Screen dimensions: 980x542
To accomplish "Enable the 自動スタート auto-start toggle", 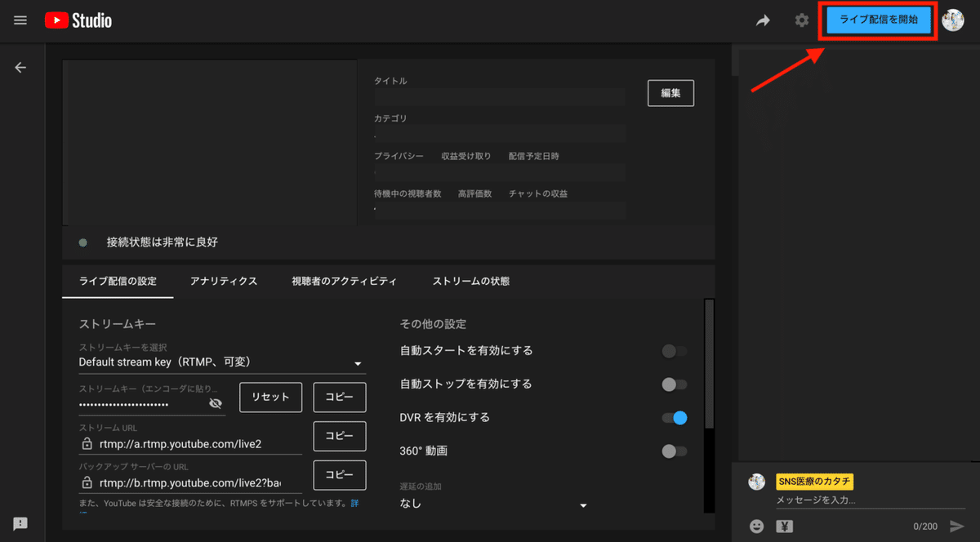I will click(x=673, y=351).
